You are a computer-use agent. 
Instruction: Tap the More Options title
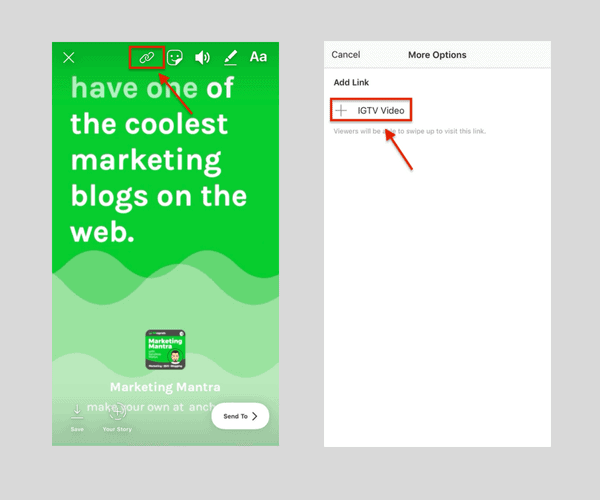(437, 55)
